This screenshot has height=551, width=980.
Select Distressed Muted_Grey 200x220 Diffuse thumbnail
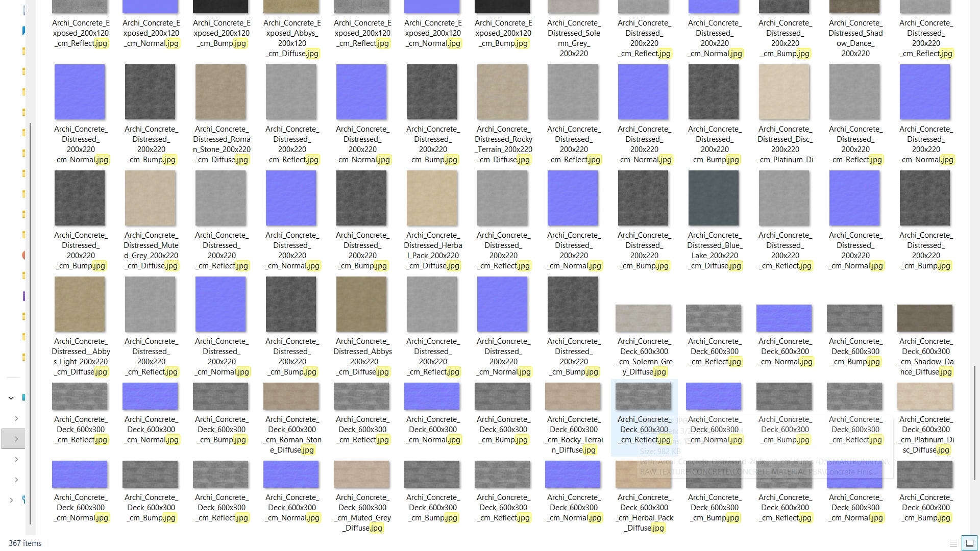[150, 198]
